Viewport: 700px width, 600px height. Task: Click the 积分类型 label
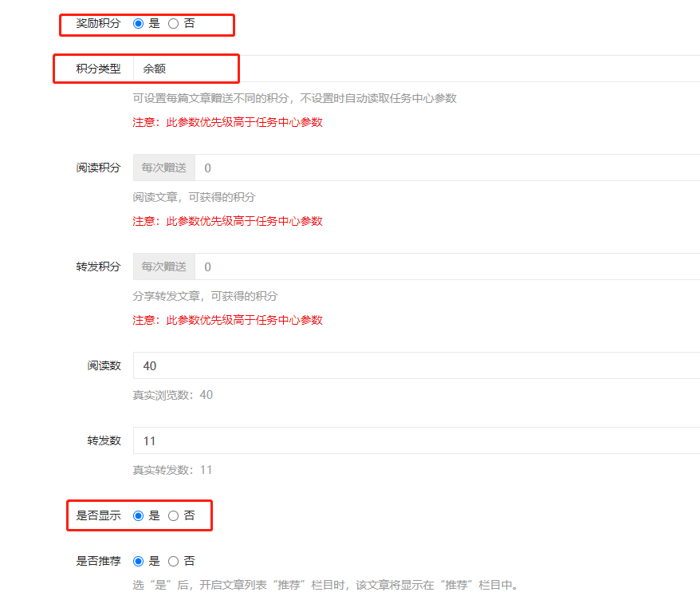click(98, 69)
